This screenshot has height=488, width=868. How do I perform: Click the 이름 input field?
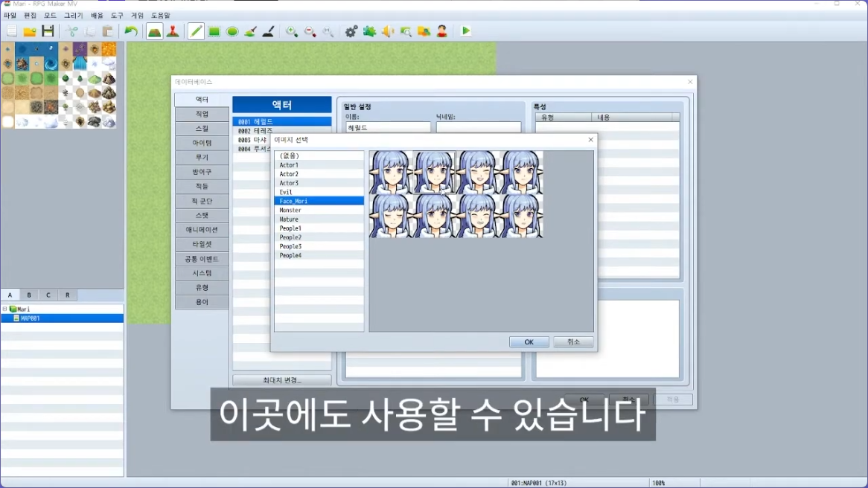[388, 127]
